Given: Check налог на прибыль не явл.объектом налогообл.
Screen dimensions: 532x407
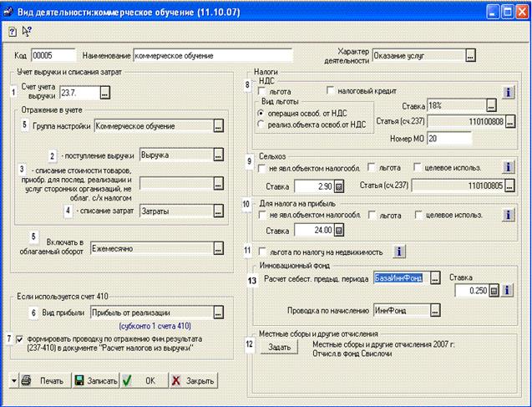Looking at the screenshot, I should (262, 216).
